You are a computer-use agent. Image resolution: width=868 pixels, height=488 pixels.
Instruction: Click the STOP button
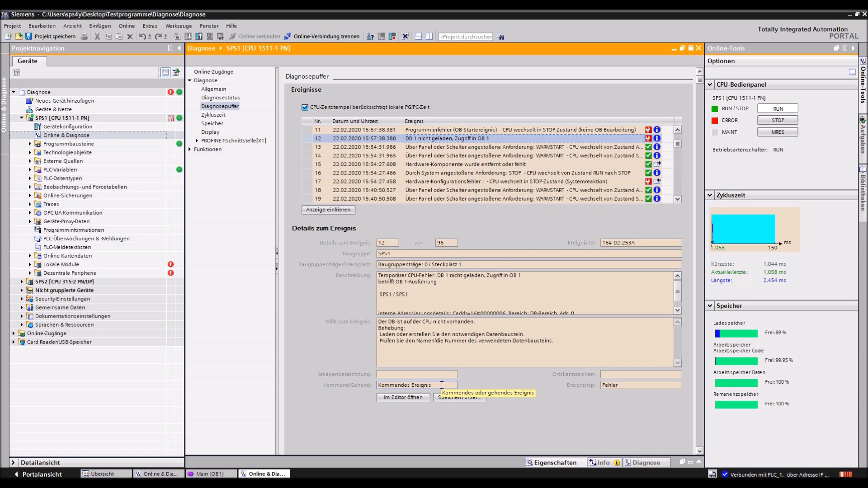778,120
